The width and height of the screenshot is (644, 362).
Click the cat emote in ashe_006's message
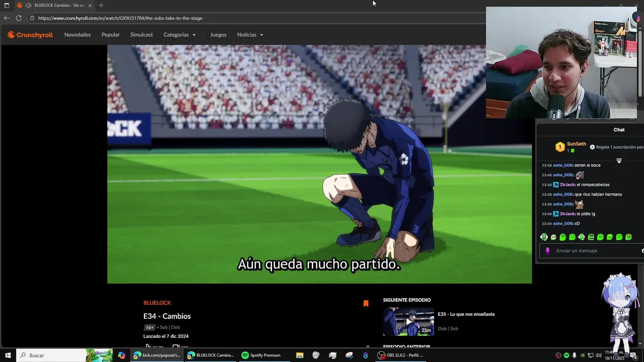coord(580,204)
